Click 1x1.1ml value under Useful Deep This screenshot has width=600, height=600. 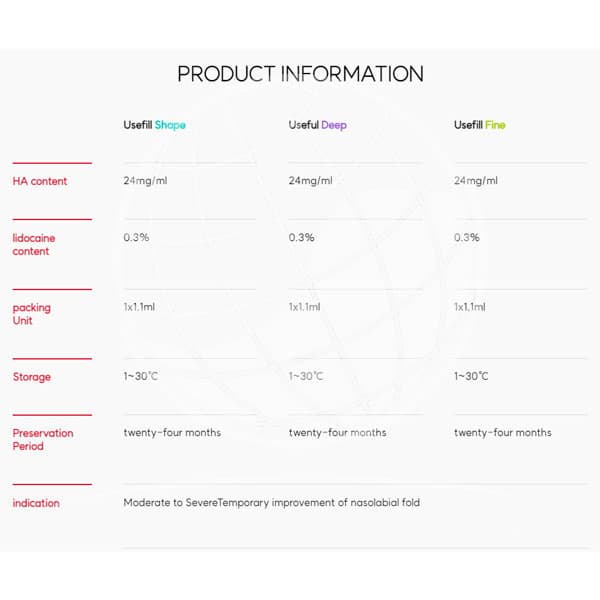click(304, 307)
